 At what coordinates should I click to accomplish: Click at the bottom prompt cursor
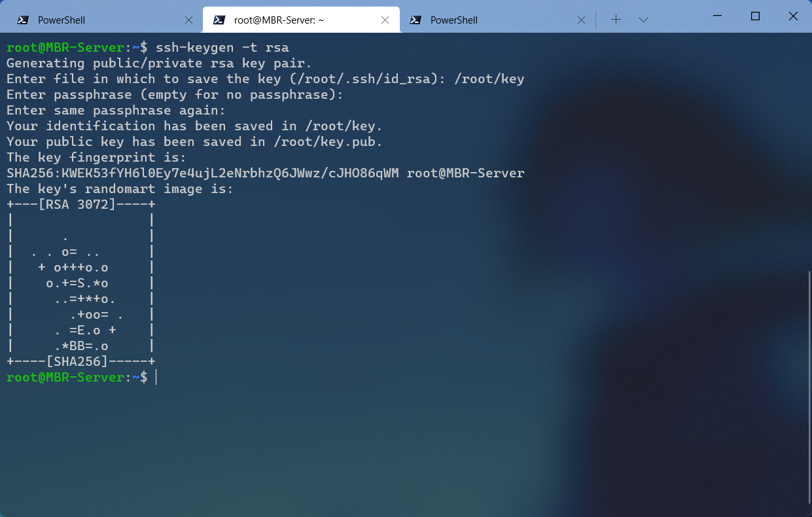pos(156,378)
